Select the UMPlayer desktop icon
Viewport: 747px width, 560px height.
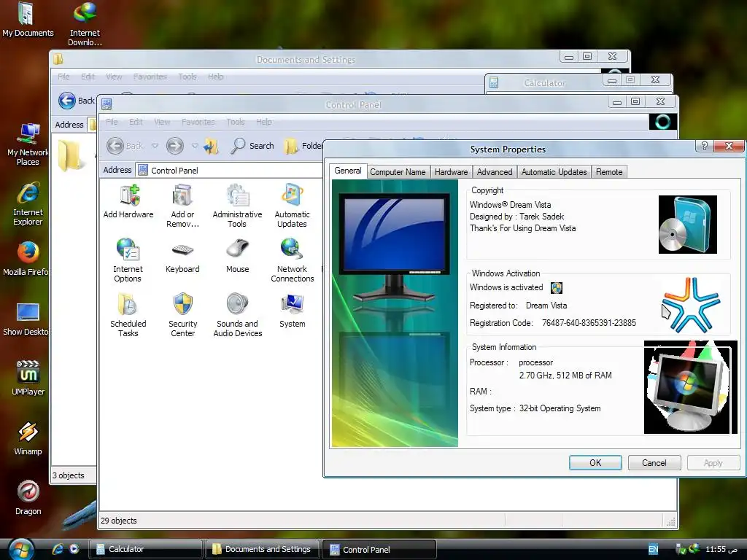[x=28, y=378]
